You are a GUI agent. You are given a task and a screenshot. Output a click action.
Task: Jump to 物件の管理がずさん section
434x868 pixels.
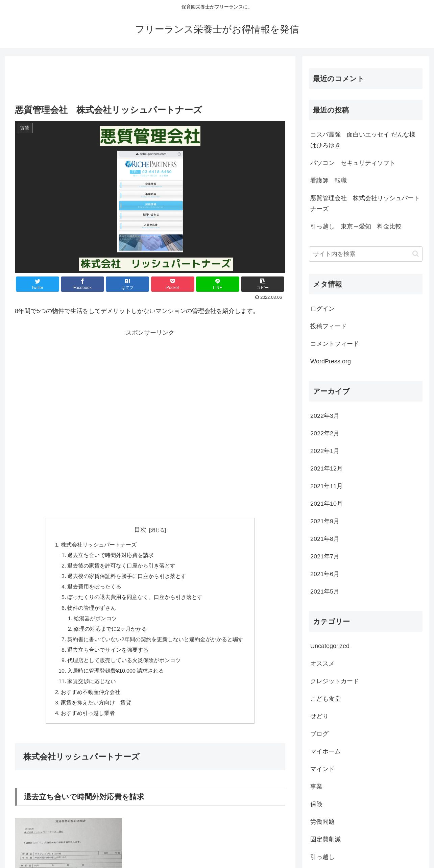(x=92, y=608)
